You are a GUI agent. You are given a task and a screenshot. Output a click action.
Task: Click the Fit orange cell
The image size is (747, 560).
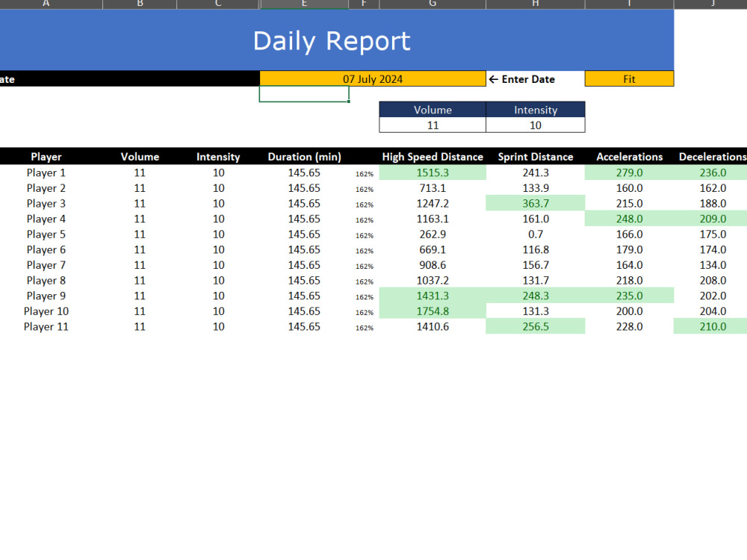tap(629, 79)
